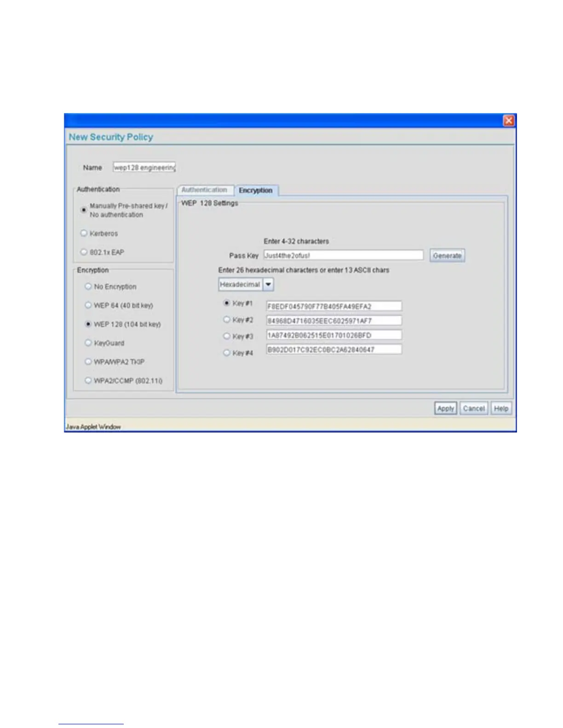This screenshot has width=563, height=728.
Task: Click the Key #1 hexadecimal value field
Action: tap(334, 306)
